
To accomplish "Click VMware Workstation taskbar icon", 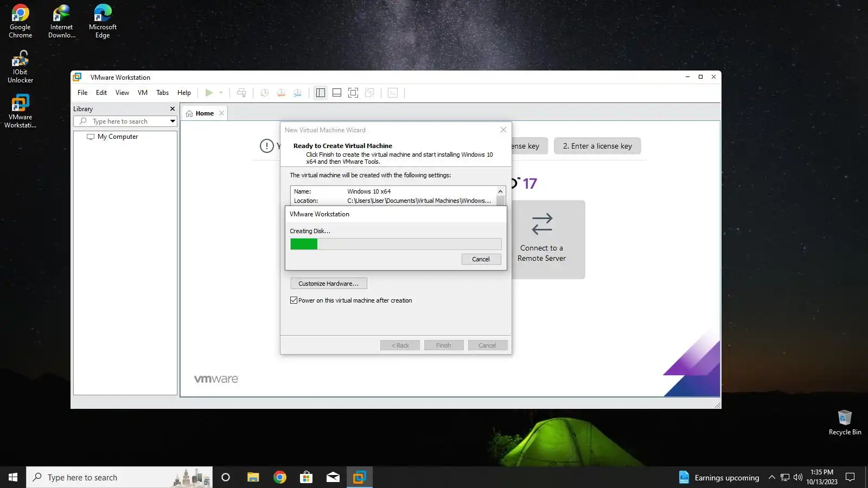I will point(359,477).
